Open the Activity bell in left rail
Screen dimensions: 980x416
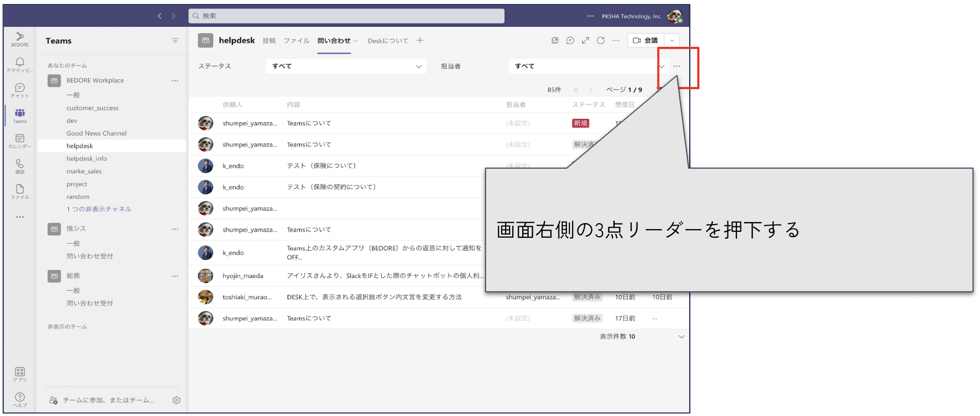point(20,64)
